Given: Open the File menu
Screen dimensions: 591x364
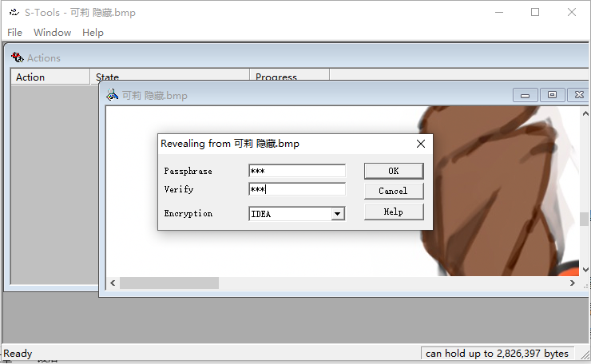Looking at the screenshot, I should pyautogui.click(x=14, y=33).
